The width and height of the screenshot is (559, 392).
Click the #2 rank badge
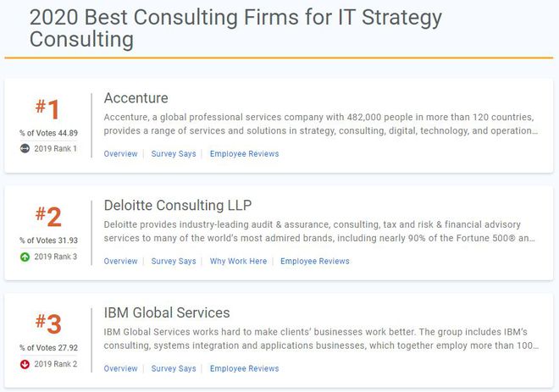point(48,216)
